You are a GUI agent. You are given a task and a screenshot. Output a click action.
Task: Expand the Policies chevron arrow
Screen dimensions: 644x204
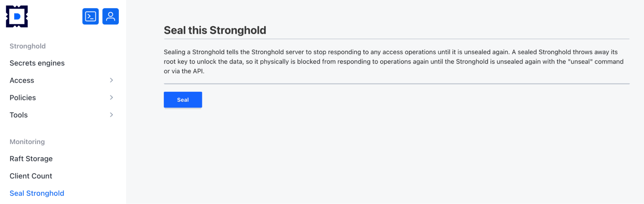(111, 97)
